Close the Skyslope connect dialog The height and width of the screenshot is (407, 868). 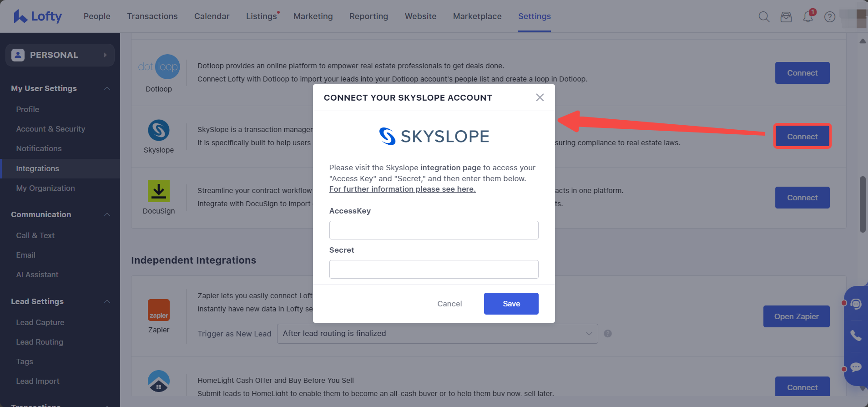[540, 97]
